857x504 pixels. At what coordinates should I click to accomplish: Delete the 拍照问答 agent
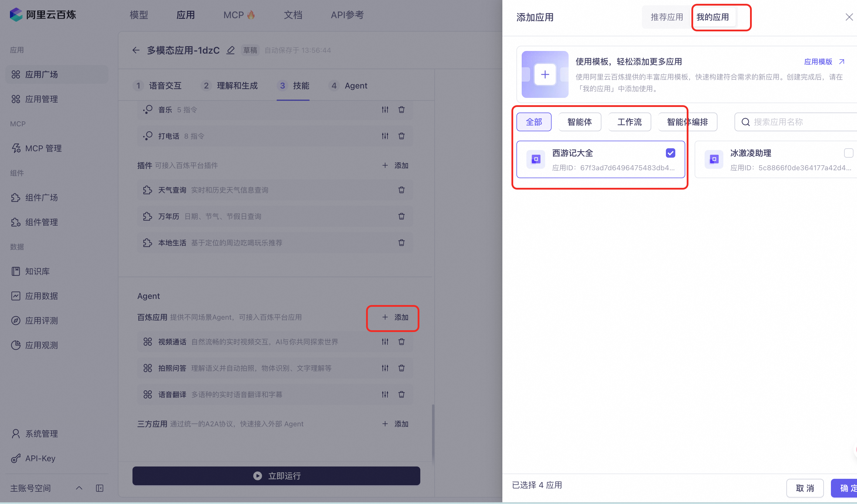pos(402,368)
